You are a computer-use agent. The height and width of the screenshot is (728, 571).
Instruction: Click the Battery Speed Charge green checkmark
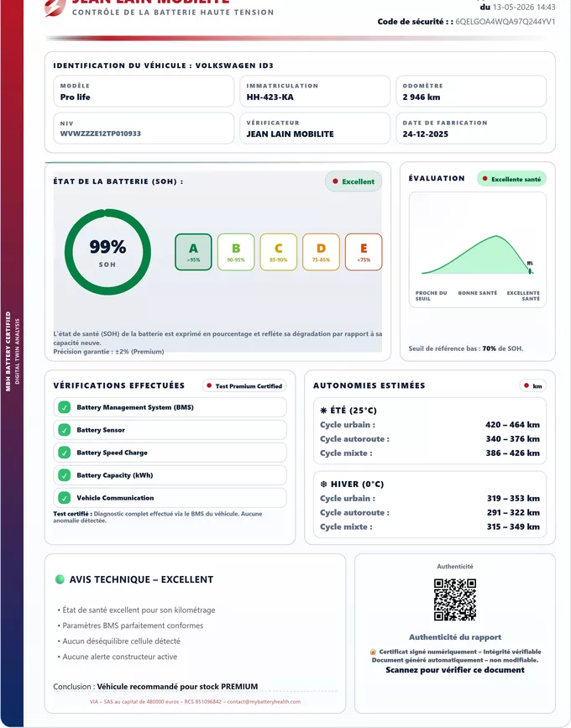pos(65,453)
